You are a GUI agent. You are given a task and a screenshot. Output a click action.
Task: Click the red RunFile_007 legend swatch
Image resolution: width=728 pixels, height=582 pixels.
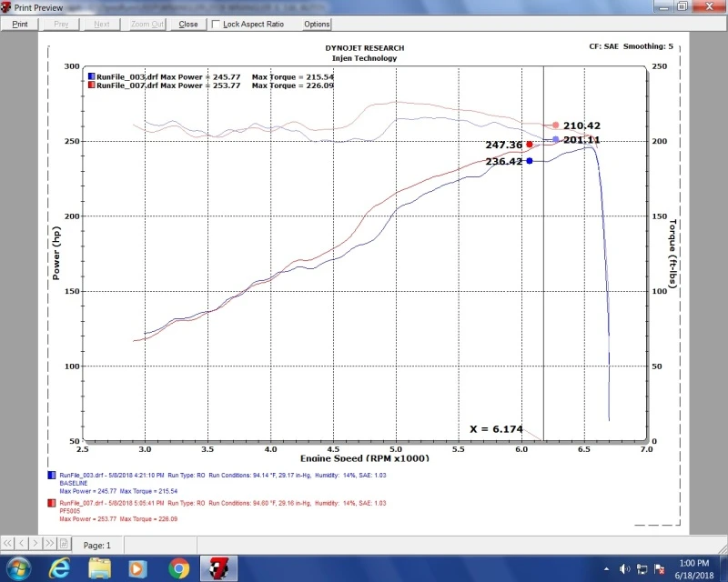click(91, 85)
